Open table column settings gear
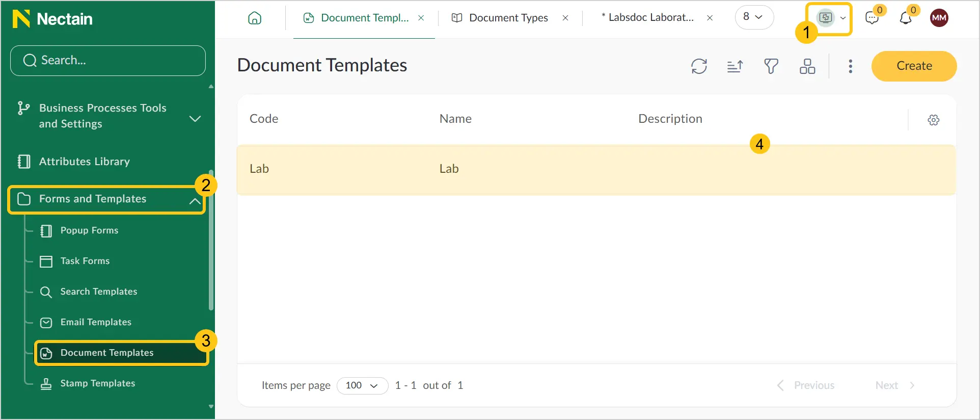The width and height of the screenshot is (980, 420). coord(933,120)
